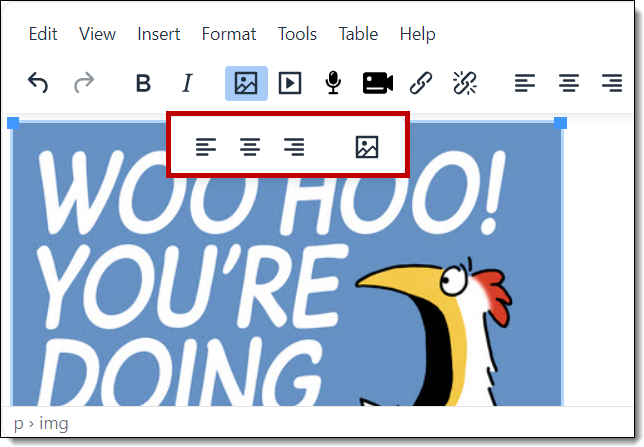Click the Redo arrow icon
The width and height of the screenshot is (644, 447).
[84, 83]
